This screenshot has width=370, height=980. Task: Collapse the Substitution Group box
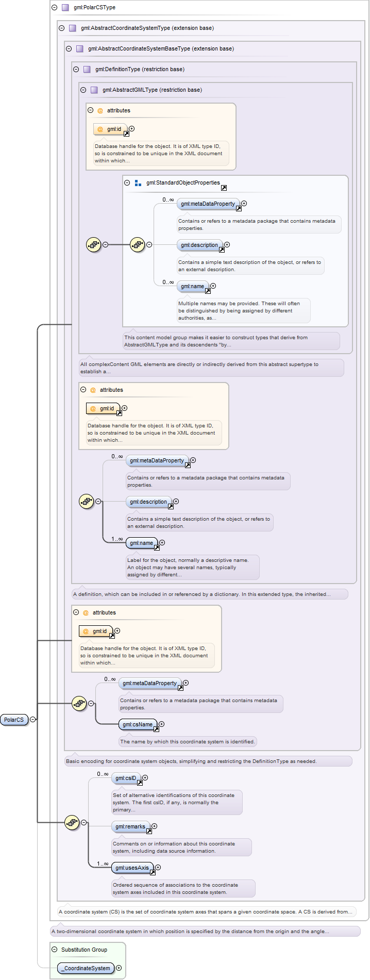coord(54,950)
